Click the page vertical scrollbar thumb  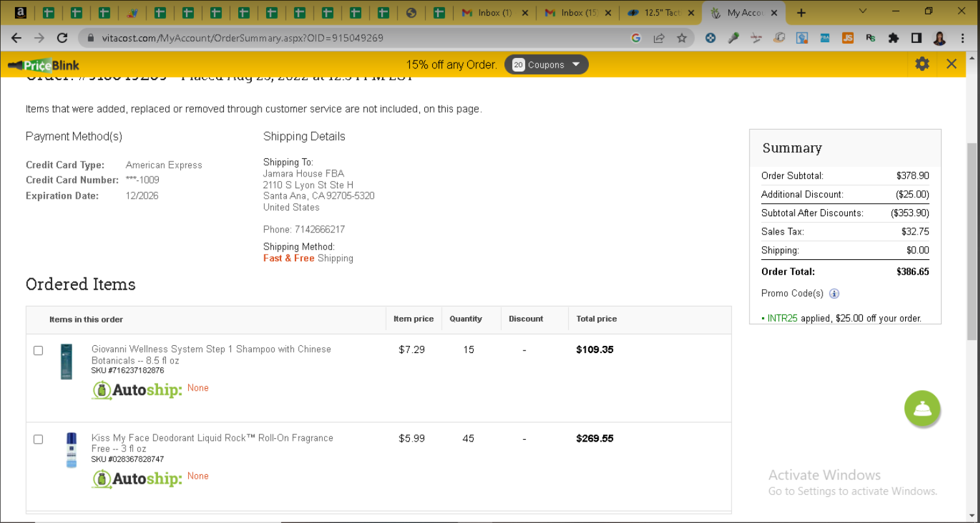click(x=973, y=241)
